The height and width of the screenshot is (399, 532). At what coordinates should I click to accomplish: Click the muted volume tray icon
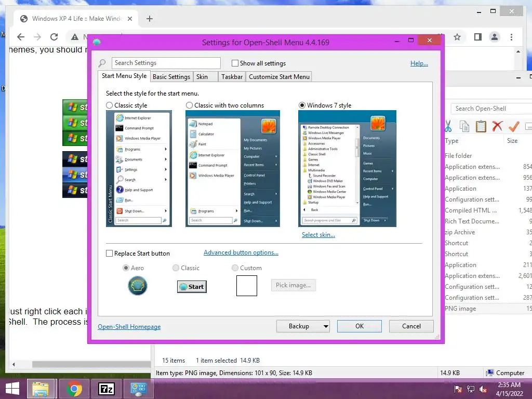tap(483, 390)
